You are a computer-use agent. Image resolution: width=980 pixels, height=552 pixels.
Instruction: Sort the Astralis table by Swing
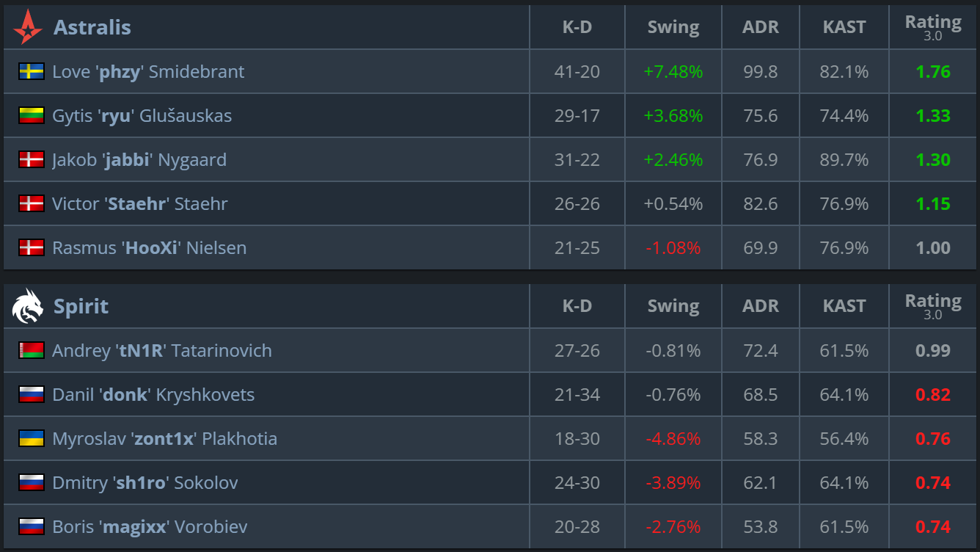pos(673,27)
